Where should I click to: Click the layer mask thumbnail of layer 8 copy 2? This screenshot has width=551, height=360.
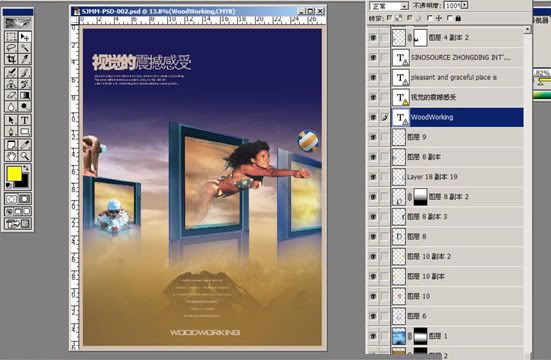420,197
